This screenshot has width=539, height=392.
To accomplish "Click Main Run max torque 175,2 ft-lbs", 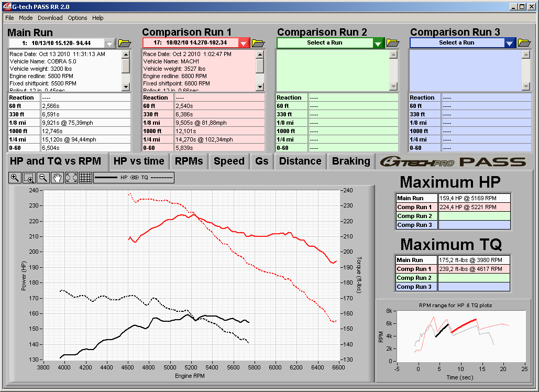I will (474, 260).
